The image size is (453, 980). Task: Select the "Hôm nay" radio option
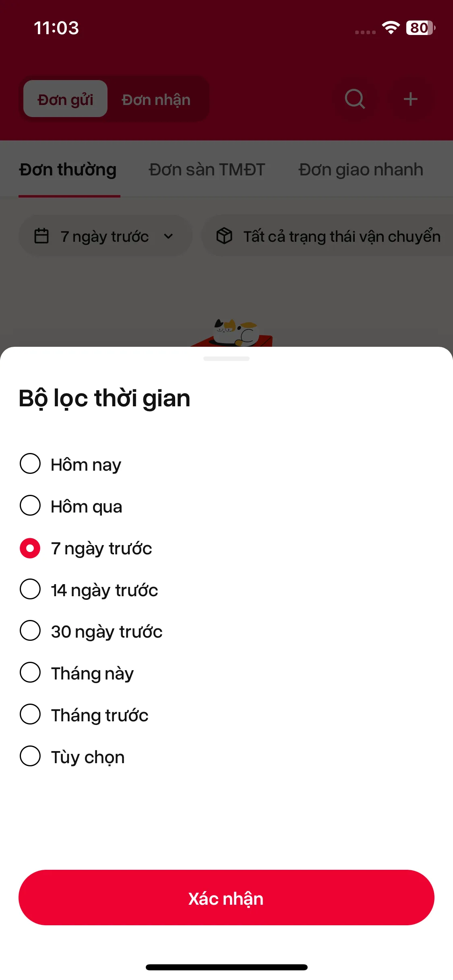coord(30,464)
